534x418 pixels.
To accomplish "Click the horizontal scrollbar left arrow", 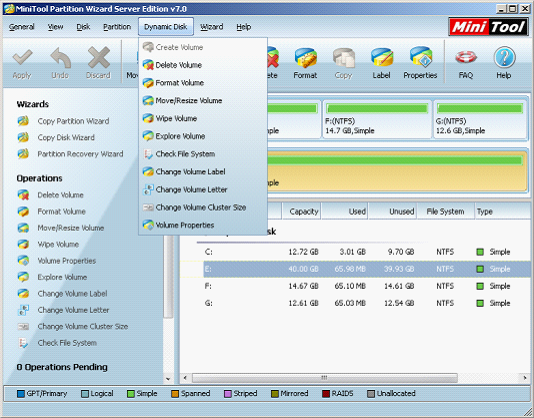I will click(x=185, y=377).
